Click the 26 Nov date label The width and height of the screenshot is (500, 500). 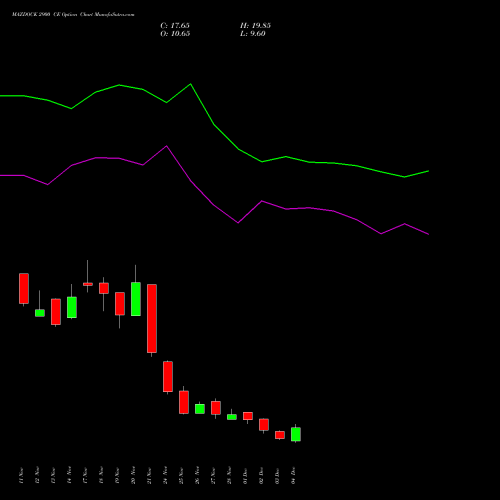(x=197, y=475)
